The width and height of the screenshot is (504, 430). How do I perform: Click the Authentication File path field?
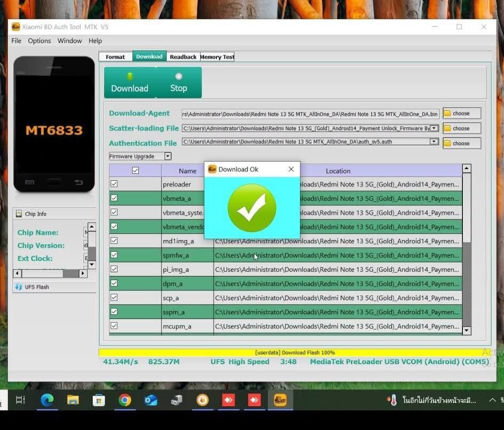(310, 141)
